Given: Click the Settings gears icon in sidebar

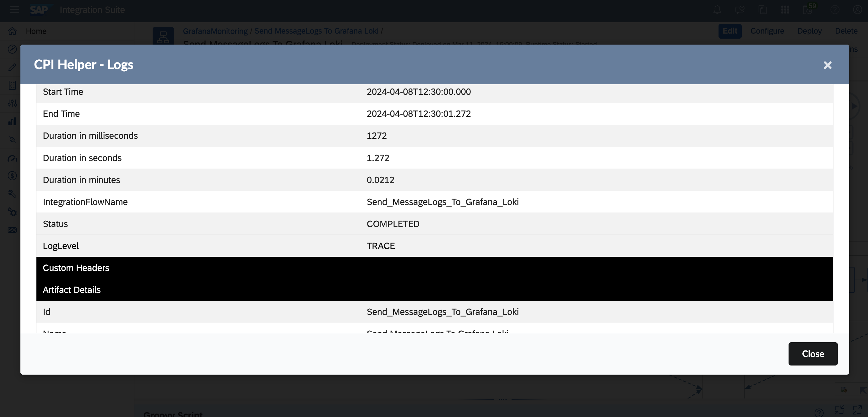Looking at the screenshot, I should pos(13,212).
